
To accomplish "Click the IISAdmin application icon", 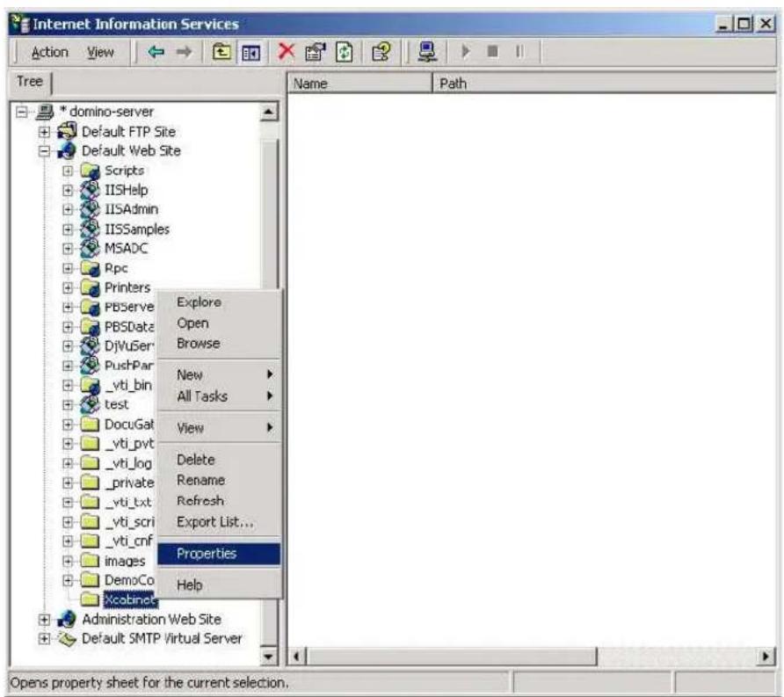I will (x=90, y=209).
